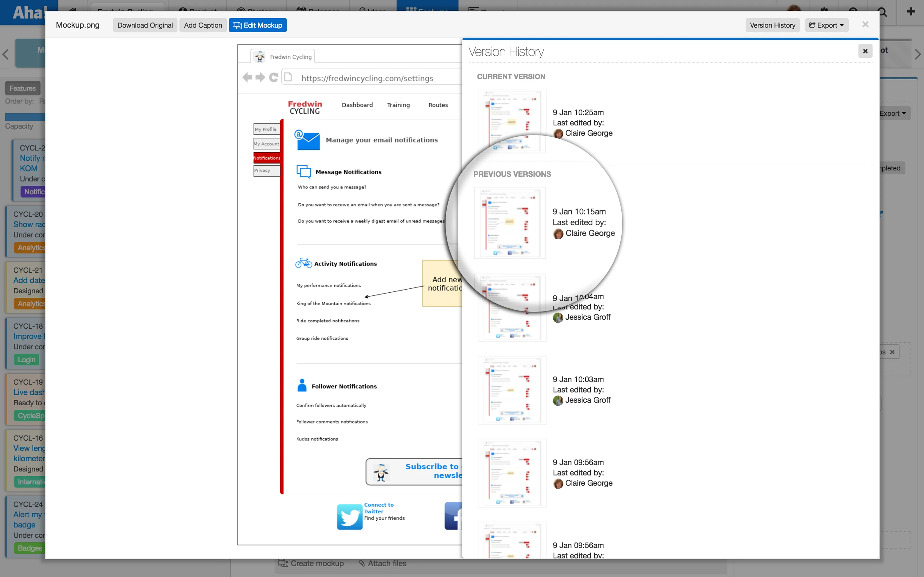Select the 9 Jan 09:56am Claire George thumbnail

512,473
